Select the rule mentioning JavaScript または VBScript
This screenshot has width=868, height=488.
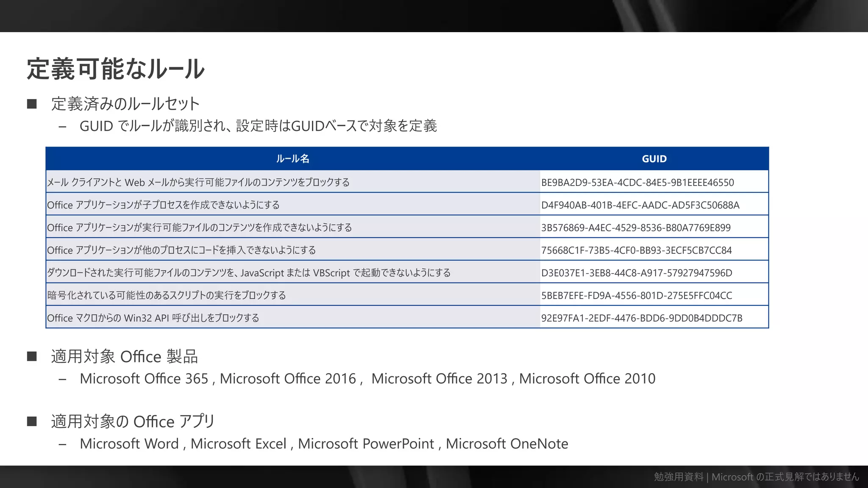249,273
